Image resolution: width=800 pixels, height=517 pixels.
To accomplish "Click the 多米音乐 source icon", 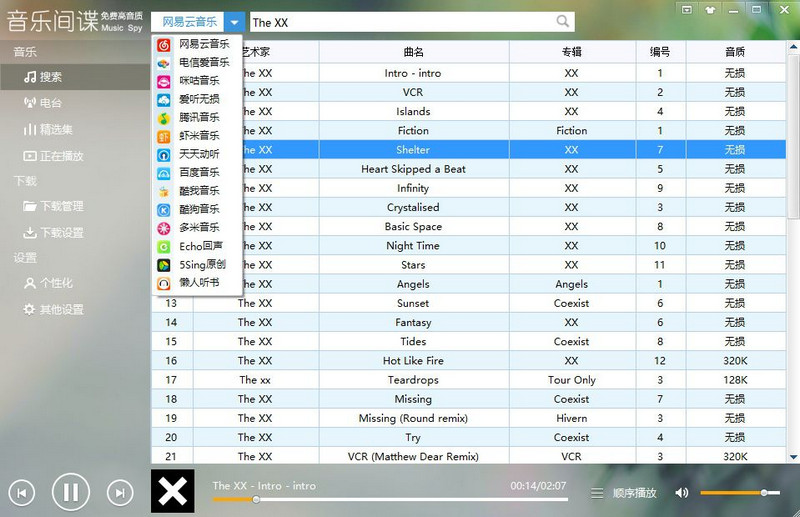I will (x=164, y=228).
